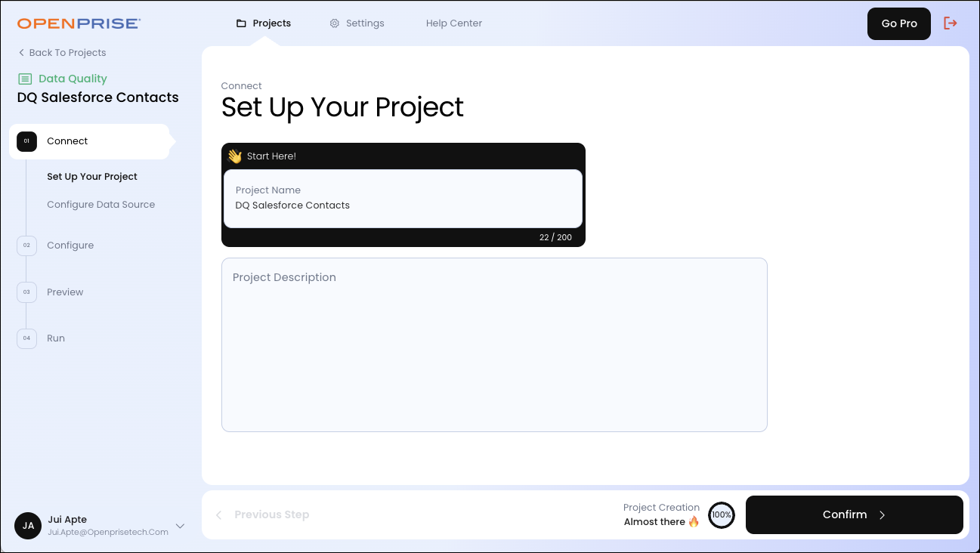Focus the Project Description text area
980x553 pixels.
click(x=494, y=345)
